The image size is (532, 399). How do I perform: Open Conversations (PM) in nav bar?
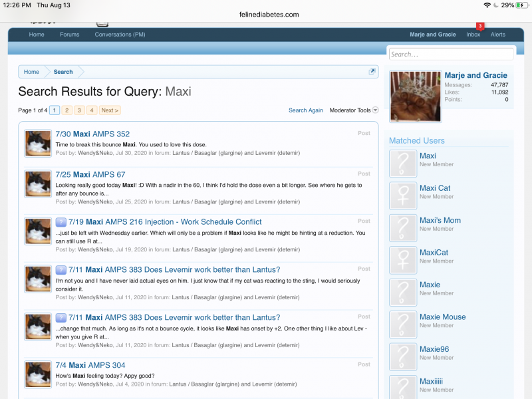pos(120,35)
